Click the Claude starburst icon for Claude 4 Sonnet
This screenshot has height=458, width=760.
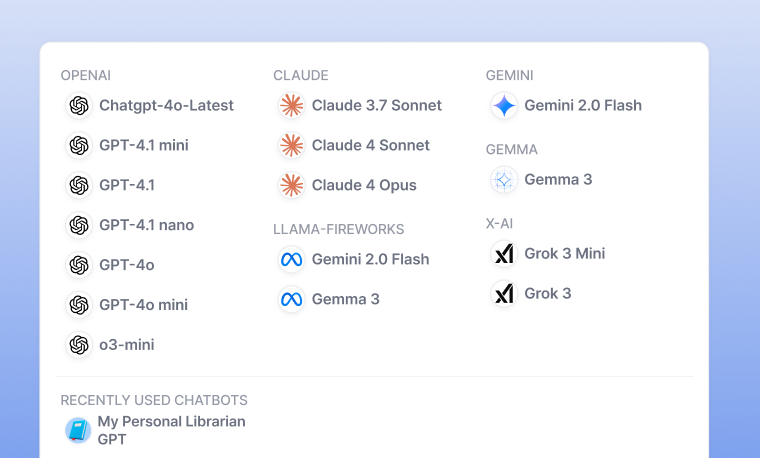[x=291, y=145]
